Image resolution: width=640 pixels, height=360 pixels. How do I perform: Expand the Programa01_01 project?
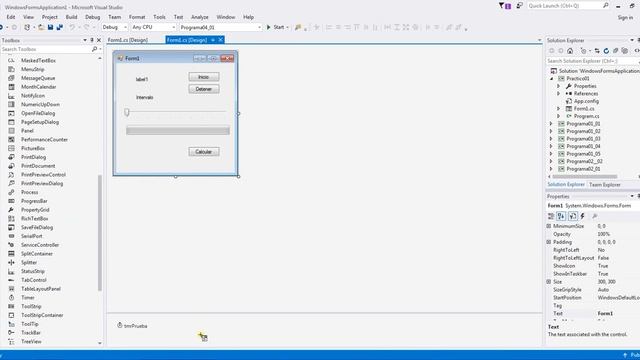[551, 124]
